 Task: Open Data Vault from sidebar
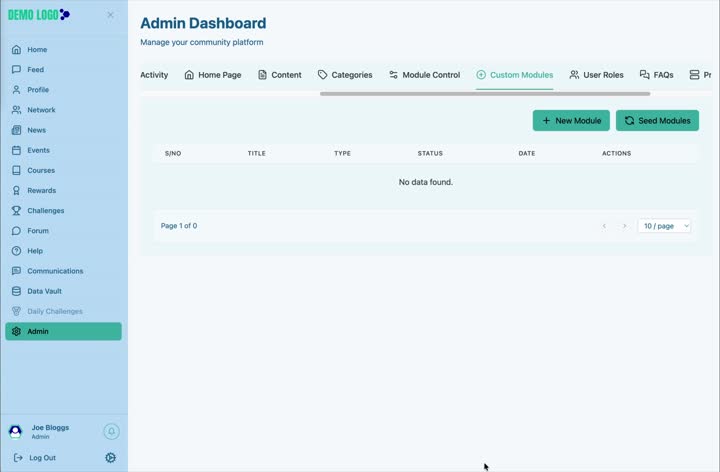[63, 291]
